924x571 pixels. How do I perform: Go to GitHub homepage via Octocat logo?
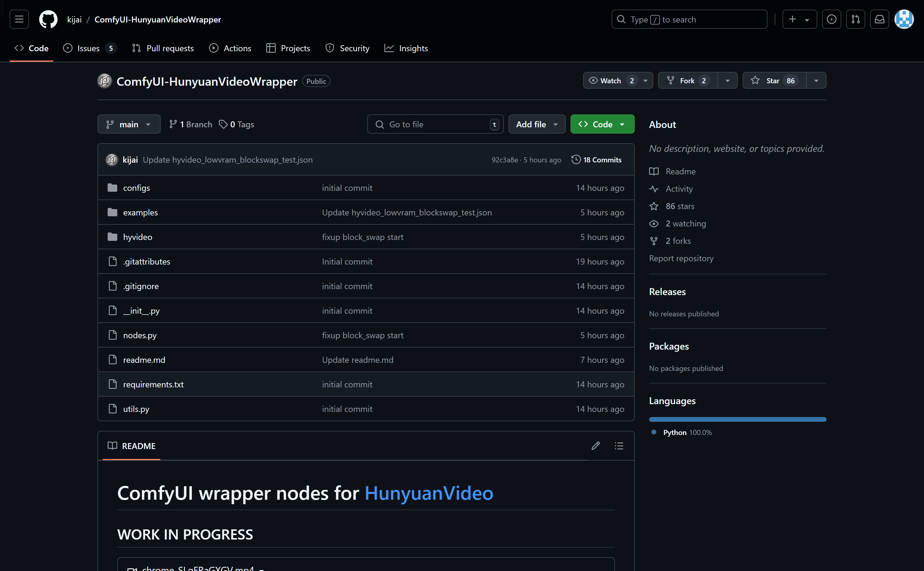(48, 19)
